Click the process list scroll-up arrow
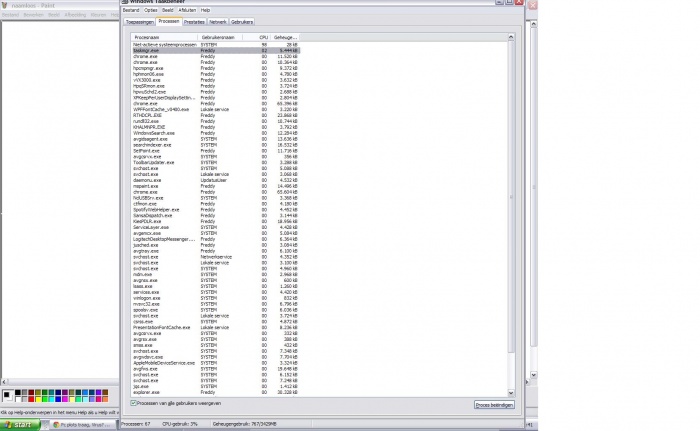 coord(511,37)
